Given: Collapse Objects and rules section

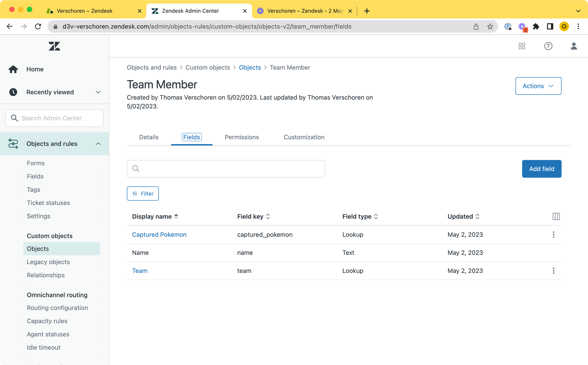Looking at the screenshot, I should click(98, 144).
